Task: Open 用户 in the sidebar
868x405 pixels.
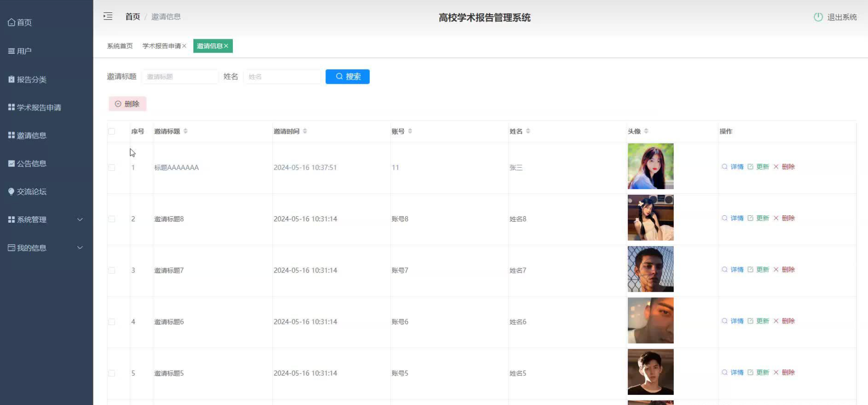Action: coord(20,51)
